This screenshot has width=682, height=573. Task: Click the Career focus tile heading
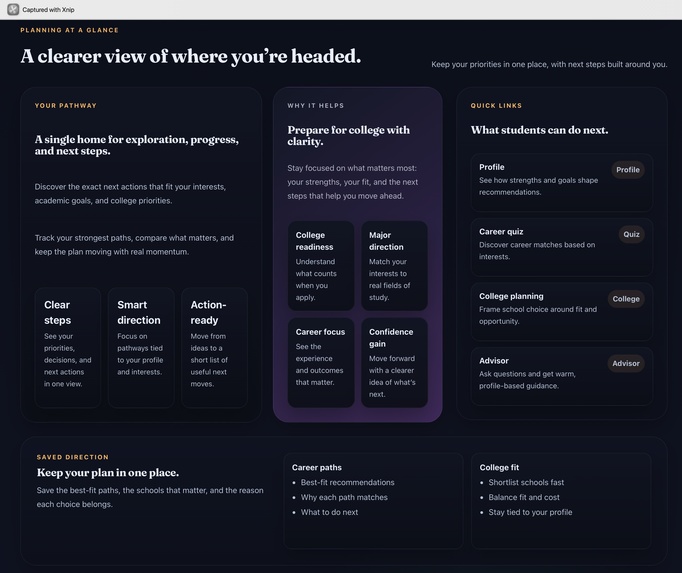(x=320, y=332)
